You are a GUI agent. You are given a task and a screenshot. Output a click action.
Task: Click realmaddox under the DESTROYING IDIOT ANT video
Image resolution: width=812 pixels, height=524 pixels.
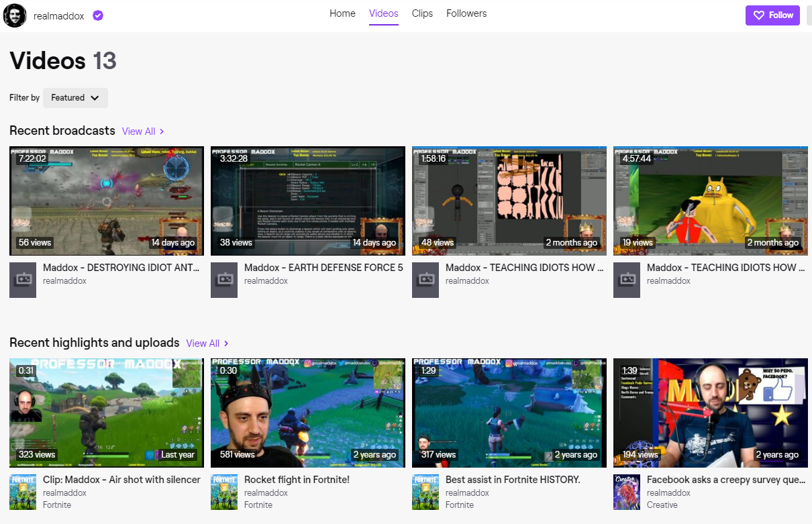[64, 281]
